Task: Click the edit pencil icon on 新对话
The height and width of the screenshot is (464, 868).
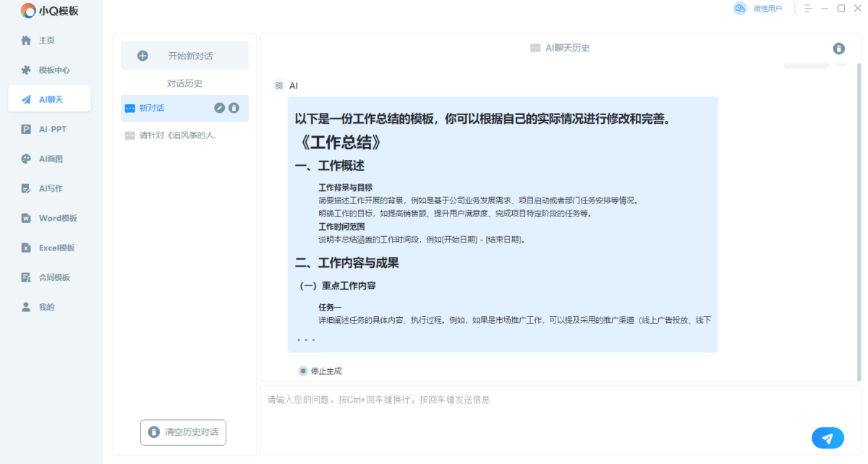Action: point(220,108)
